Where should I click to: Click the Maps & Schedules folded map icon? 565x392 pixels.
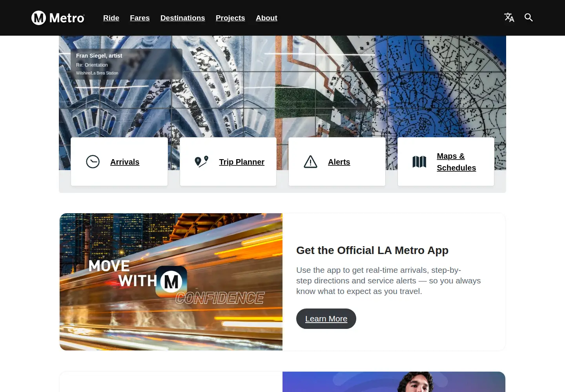[x=419, y=162]
